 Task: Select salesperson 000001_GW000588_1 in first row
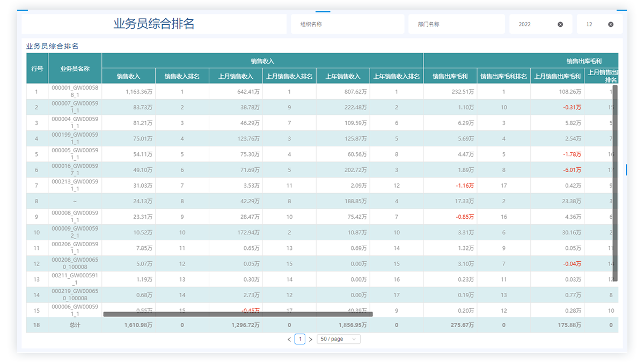click(x=75, y=92)
